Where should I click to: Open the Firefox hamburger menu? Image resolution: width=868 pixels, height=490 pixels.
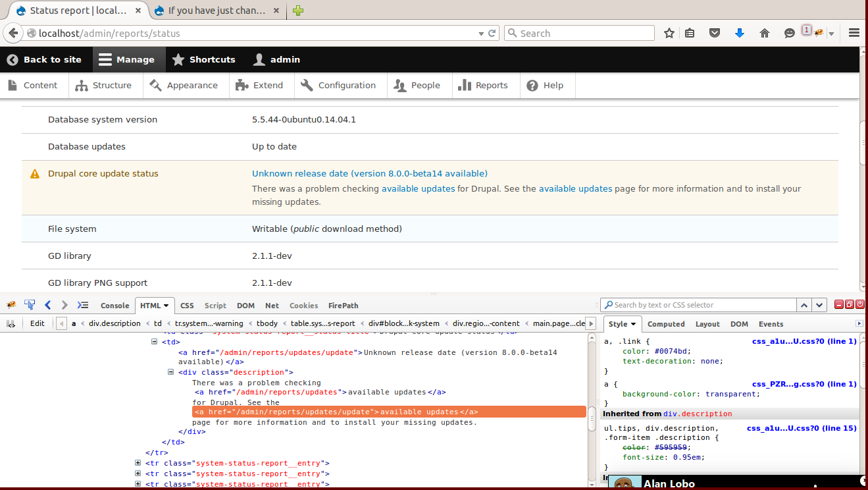(x=854, y=33)
